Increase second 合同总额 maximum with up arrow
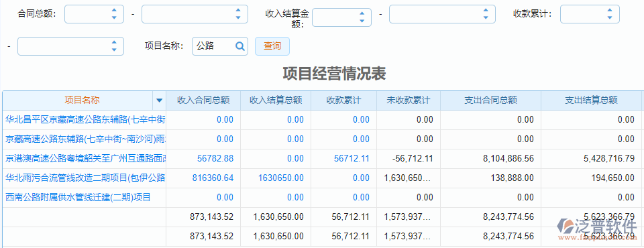This screenshot has width=644, height=248. click(238, 11)
